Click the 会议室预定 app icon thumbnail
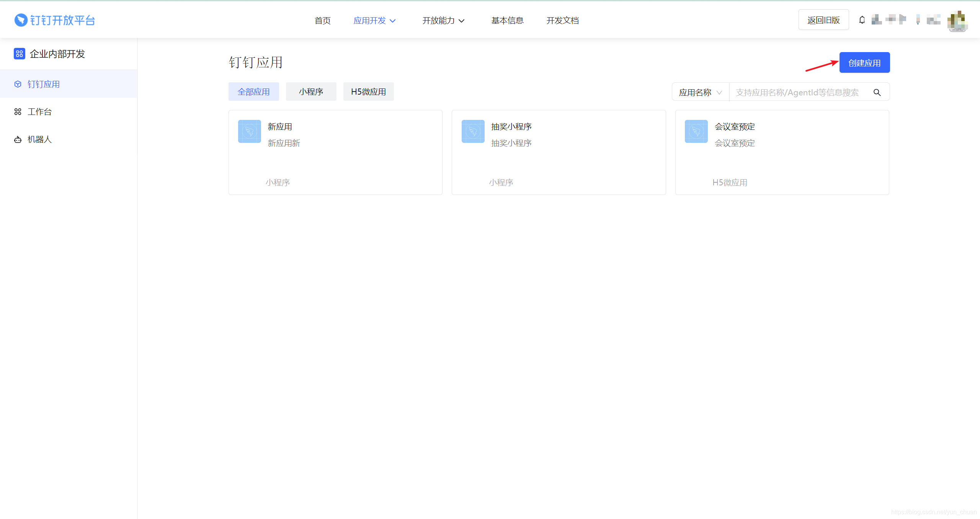980x519 pixels. coord(696,131)
